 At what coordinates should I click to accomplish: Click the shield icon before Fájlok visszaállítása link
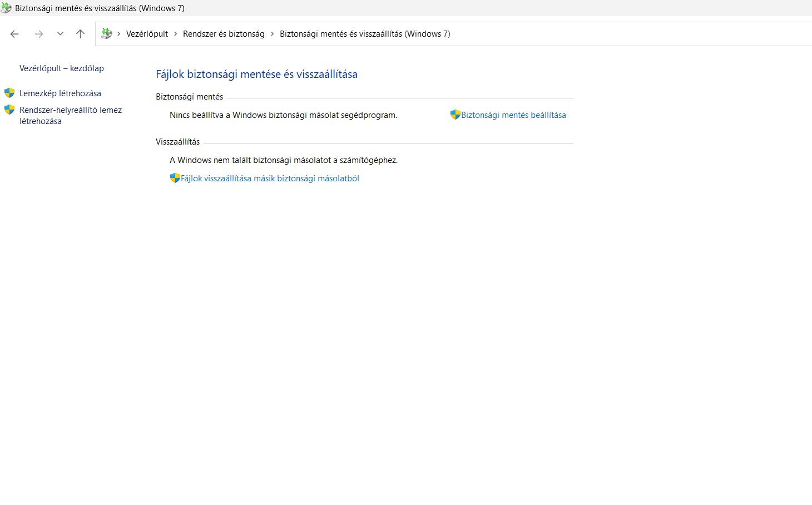pyautogui.click(x=175, y=178)
